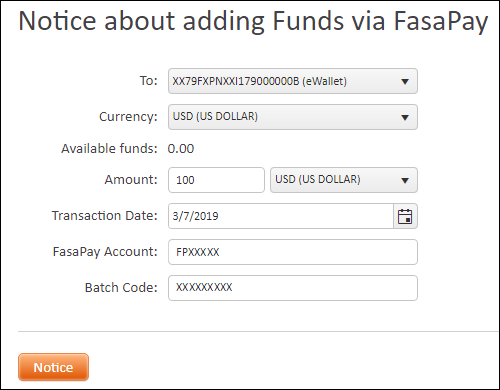Screen dimensions: 500x390
Task: Expand the eWallet account selector
Action: [x=293, y=81]
